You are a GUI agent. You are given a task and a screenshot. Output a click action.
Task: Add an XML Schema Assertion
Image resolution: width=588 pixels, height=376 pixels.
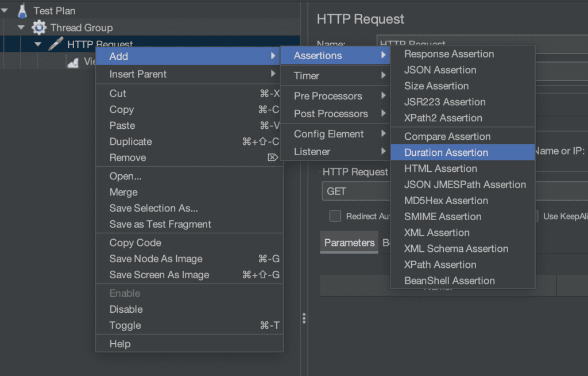click(x=463, y=249)
